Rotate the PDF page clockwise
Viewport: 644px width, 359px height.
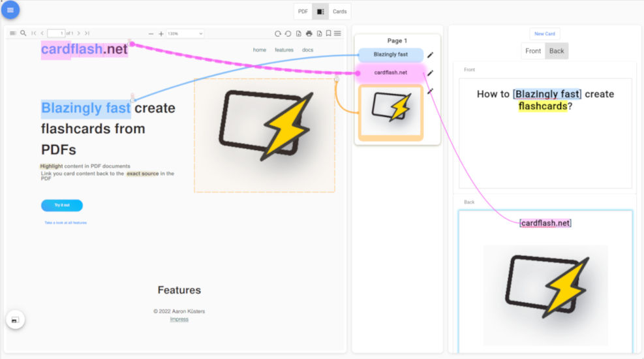tap(278, 33)
